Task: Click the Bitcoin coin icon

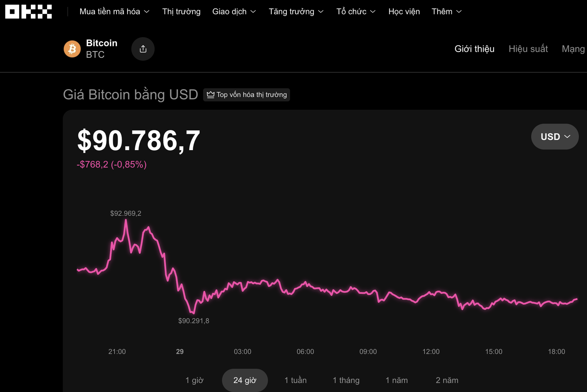Action: pos(72,49)
